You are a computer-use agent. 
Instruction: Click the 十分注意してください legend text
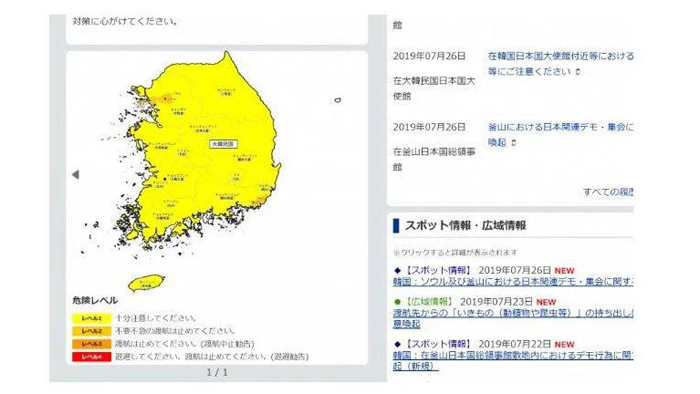(156, 318)
